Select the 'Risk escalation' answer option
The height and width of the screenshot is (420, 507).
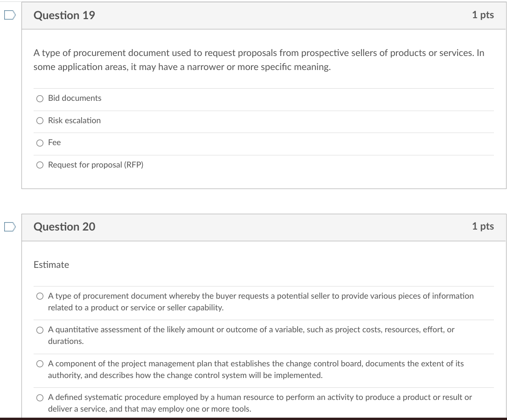tap(40, 120)
